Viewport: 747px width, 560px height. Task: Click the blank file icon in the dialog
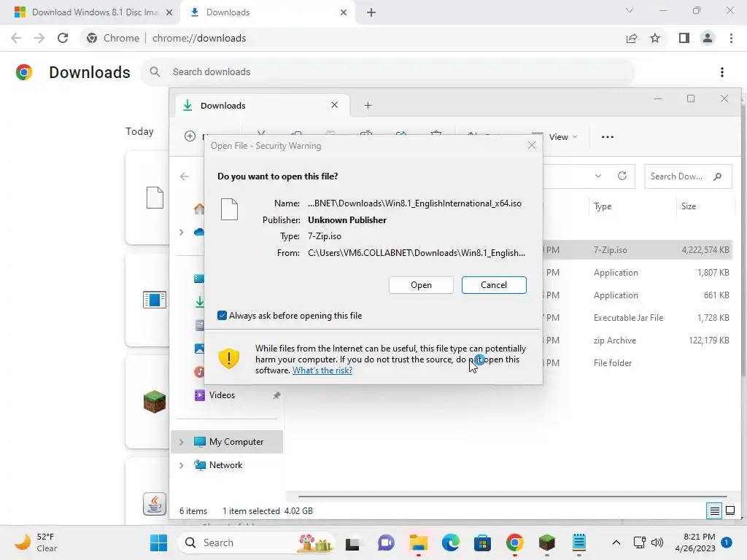[229, 209]
